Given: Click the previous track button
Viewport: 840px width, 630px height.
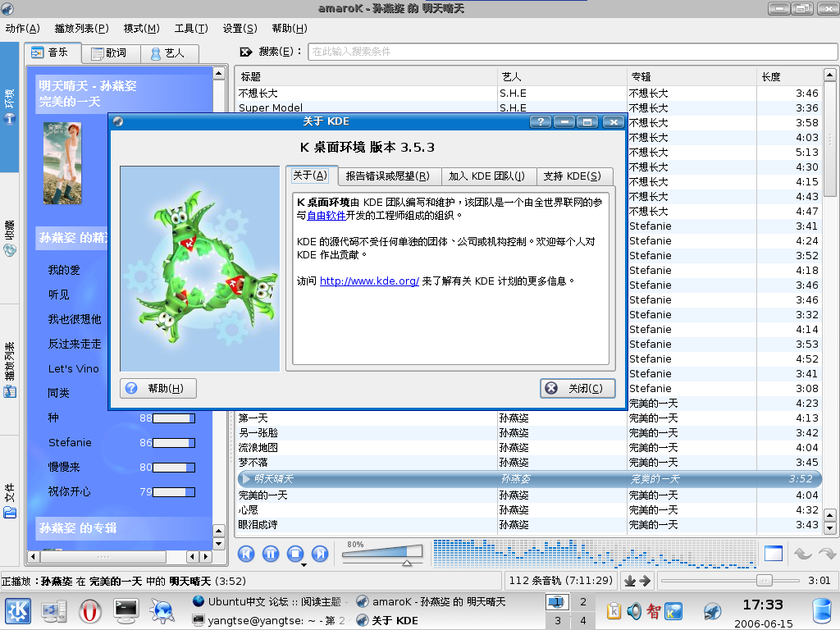Looking at the screenshot, I should click(246, 554).
